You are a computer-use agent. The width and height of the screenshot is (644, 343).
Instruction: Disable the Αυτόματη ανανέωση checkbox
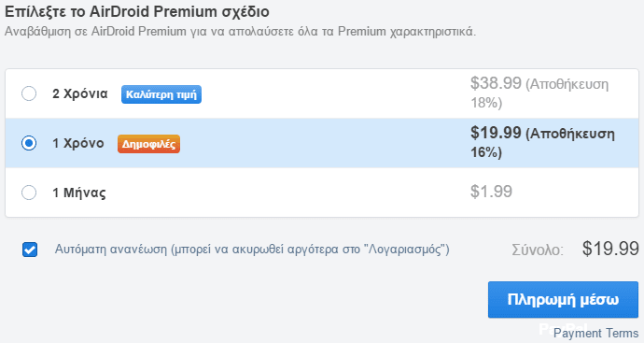[30, 250]
